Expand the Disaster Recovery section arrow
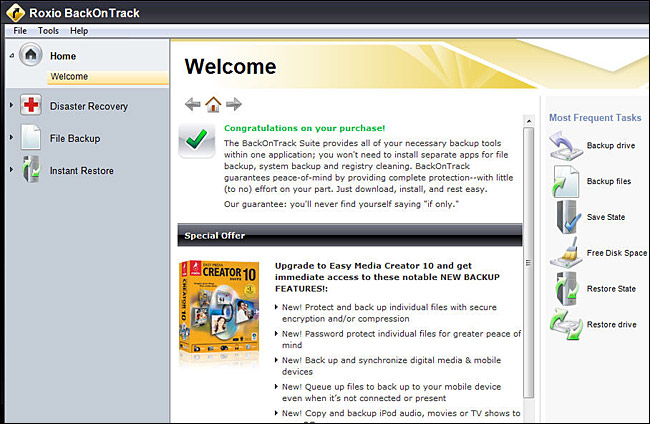The height and width of the screenshot is (424, 650). pos(12,105)
